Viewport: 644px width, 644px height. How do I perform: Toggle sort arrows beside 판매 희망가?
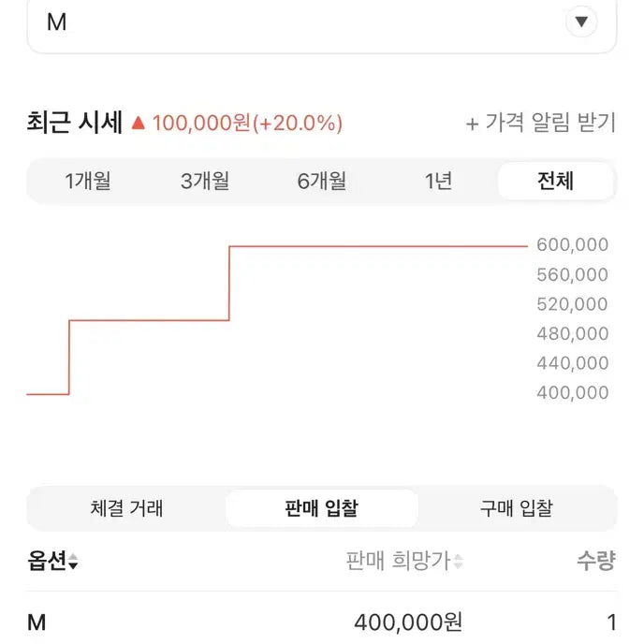pos(459,563)
